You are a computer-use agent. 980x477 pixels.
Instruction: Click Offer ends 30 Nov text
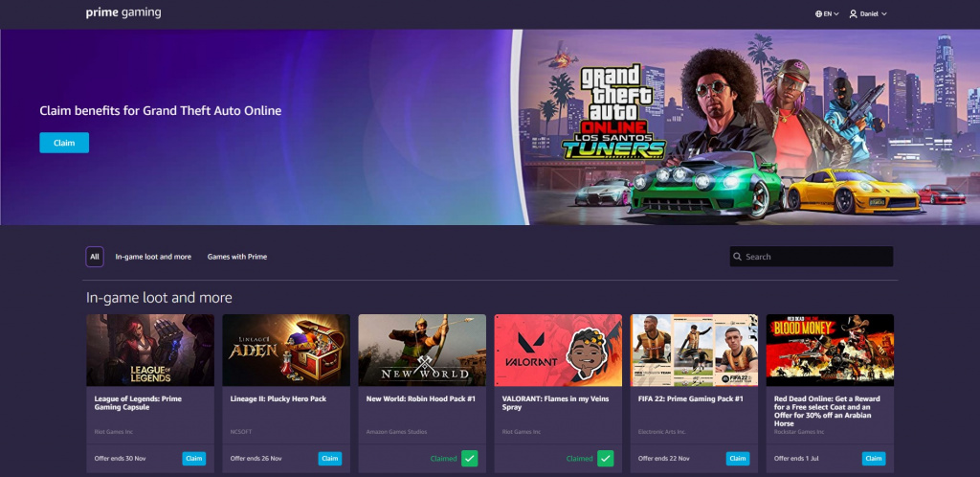pos(120,458)
